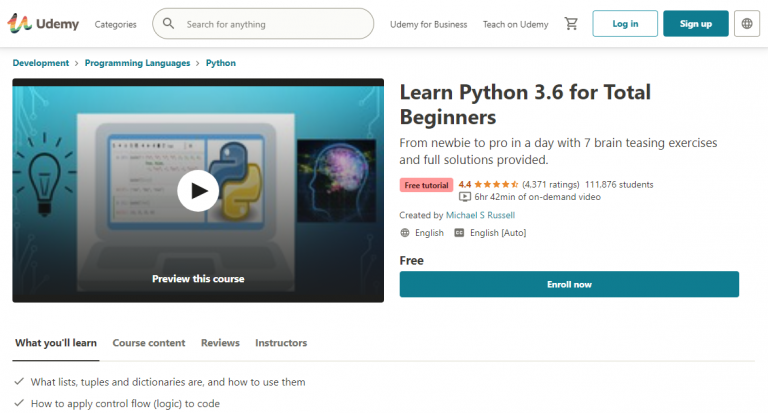
Task: Play the course preview video
Action: 198,190
